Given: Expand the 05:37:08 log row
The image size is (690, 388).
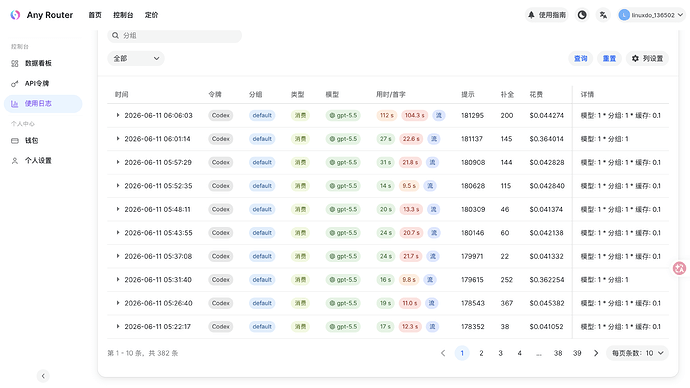Looking at the screenshot, I should 118,256.
